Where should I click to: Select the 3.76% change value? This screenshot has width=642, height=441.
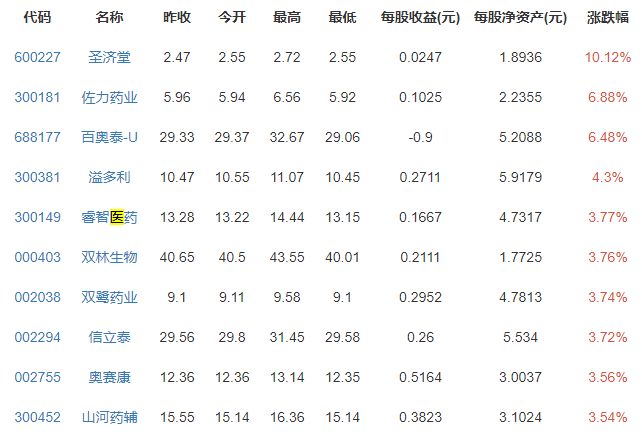click(x=608, y=257)
